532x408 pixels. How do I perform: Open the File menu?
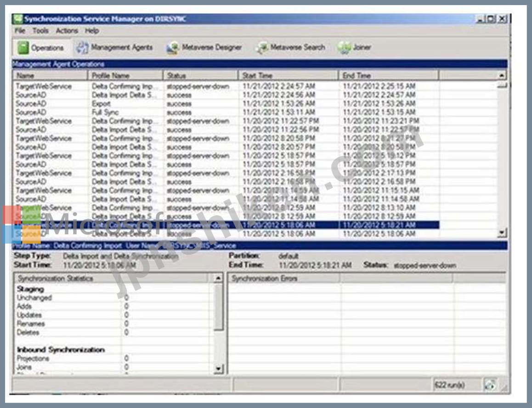click(x=20, y=31)
